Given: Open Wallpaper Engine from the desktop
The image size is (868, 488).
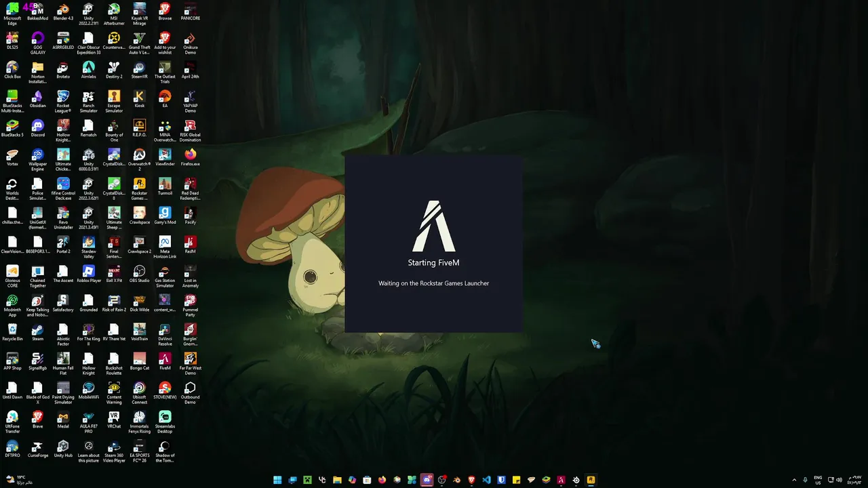Looking at the screenshot, I should (38, 159).
